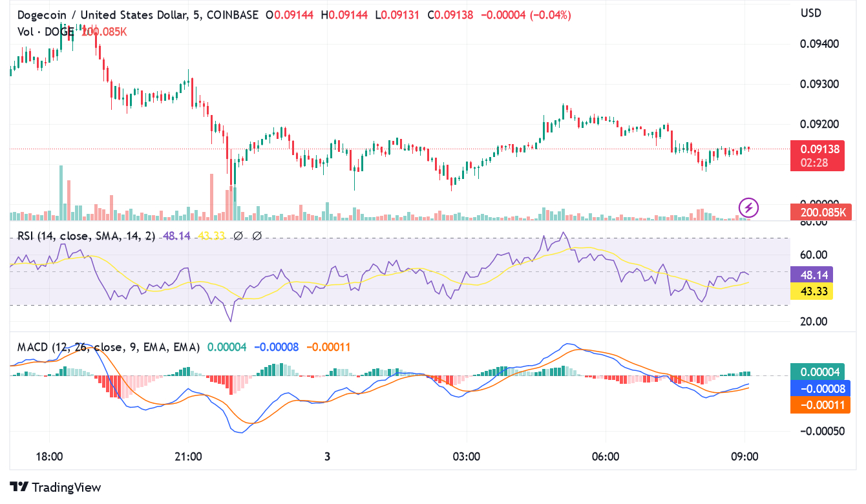Click the COINBASE exchange name in header
Screen dimensions: 866x504
[231, 15]
